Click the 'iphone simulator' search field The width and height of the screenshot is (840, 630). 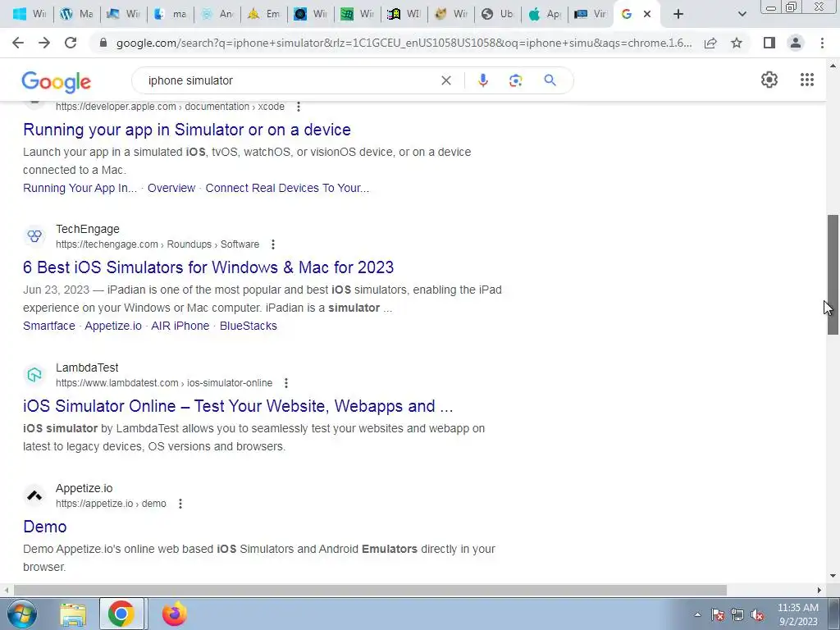pyautogui.click(x=290, y=80)
